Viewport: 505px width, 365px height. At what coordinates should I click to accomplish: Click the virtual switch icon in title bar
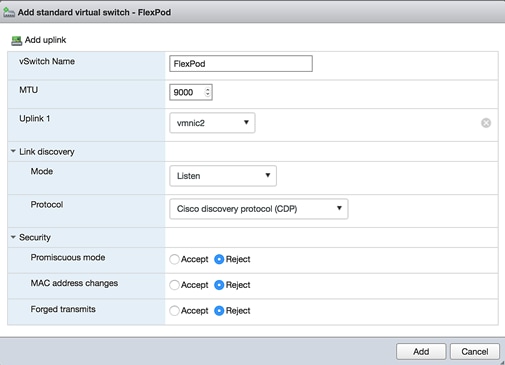coord(9,13)
